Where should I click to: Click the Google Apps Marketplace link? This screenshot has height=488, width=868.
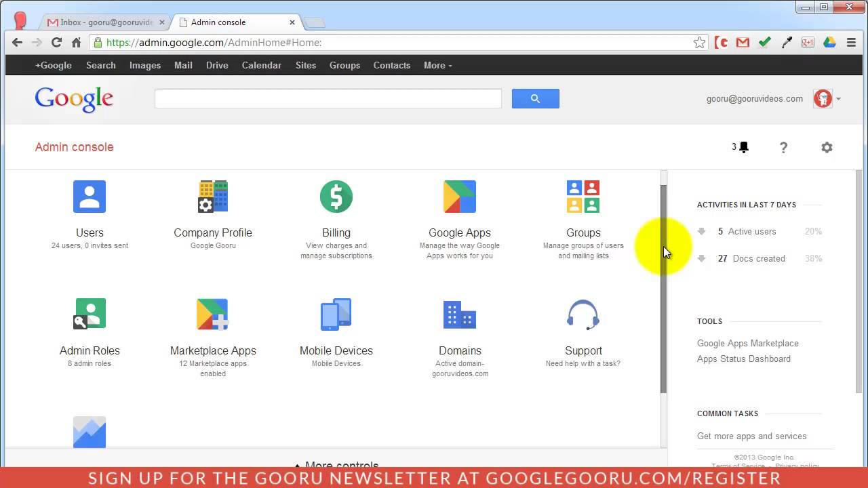pyautogui.click(x=748, y=344)
